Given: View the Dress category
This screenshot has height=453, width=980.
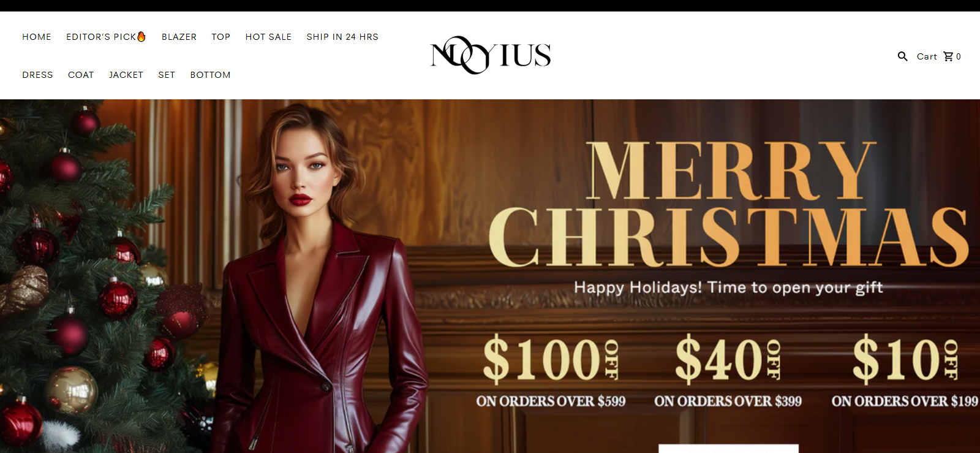Looking at the screenshot, I should [37, 75].
